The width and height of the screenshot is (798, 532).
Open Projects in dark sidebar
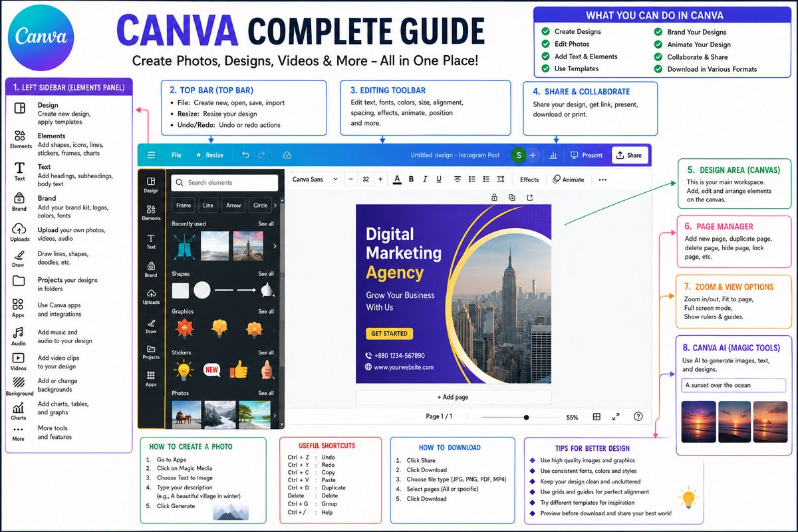click(151, 352)
